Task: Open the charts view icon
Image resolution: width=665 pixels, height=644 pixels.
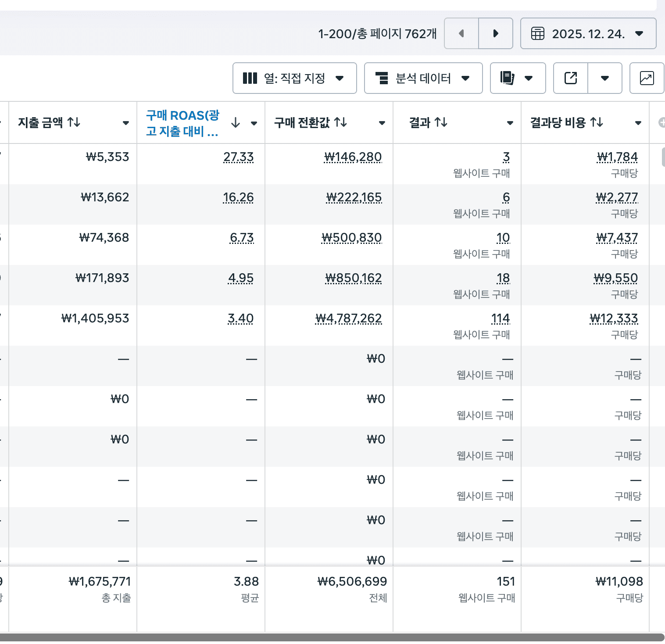Action: tap(647, 78)
